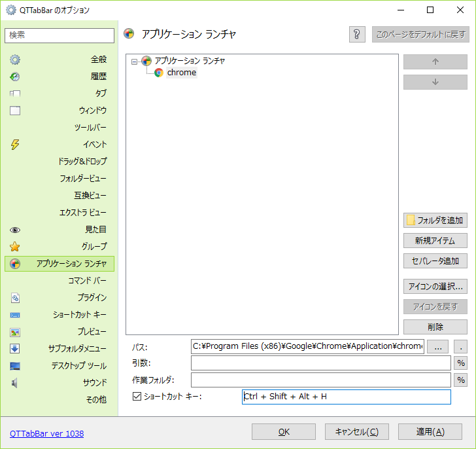Toggle the ショートカット キー checkbox
The height and width of the screenshot is (449, 476).
(x=137, y=396)
